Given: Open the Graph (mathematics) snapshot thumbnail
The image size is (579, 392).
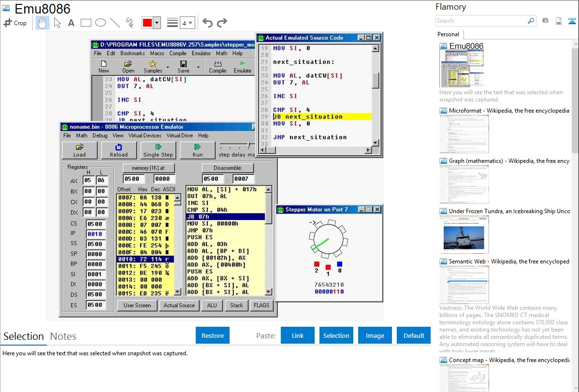Looking at the screenshot, I should click(x=464, y=184).
